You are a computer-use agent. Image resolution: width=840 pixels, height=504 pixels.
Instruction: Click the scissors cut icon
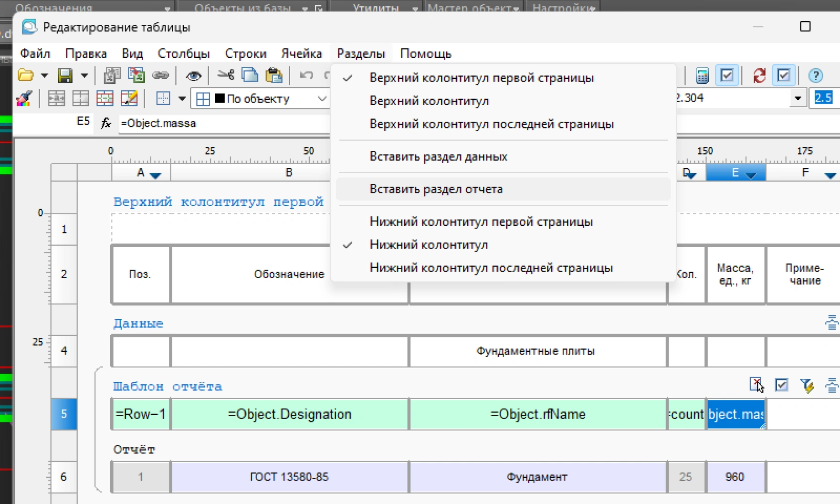[x=225, y=75]
